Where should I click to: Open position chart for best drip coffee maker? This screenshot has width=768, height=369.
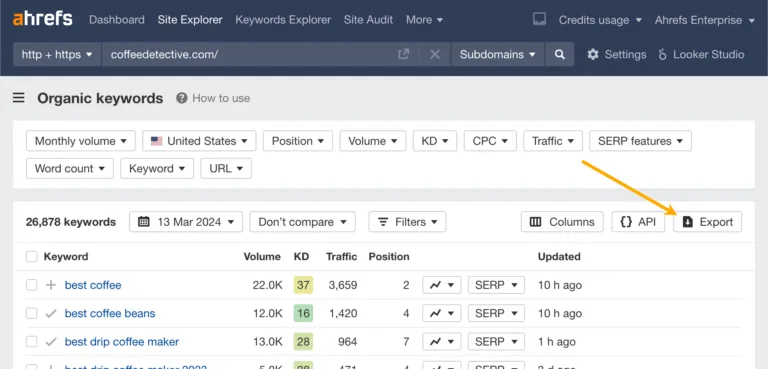coord(442,342)
